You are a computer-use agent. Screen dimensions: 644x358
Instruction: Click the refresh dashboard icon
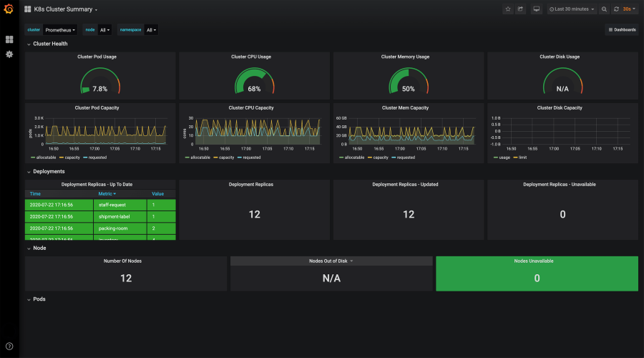coord(616,9)
